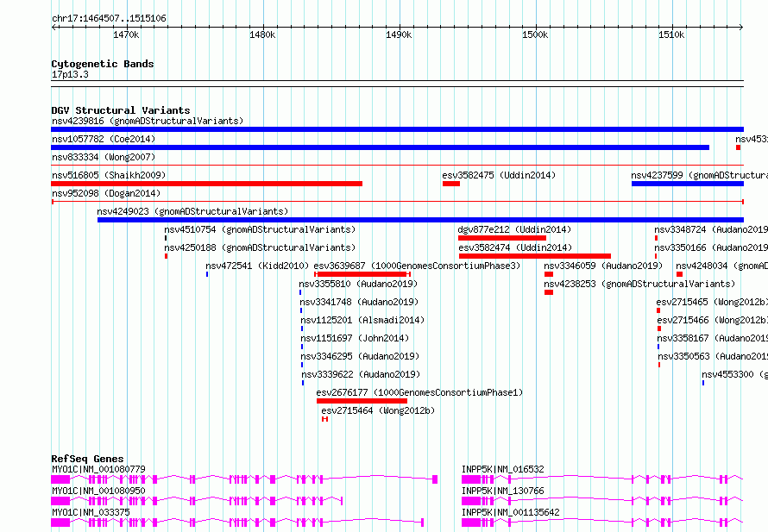Select the nsv1057782 (Coe2014) label
This screenshot has height=532, width=768.
104,139
